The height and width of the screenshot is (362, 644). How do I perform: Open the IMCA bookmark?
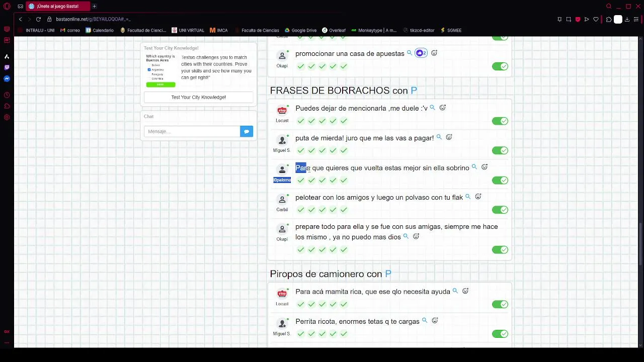click(x=218, y=30)
